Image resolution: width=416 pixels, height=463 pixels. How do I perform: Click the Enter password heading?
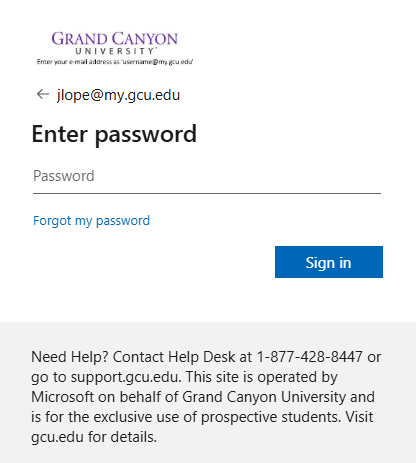pyautogui.click(x=114, y=134)
